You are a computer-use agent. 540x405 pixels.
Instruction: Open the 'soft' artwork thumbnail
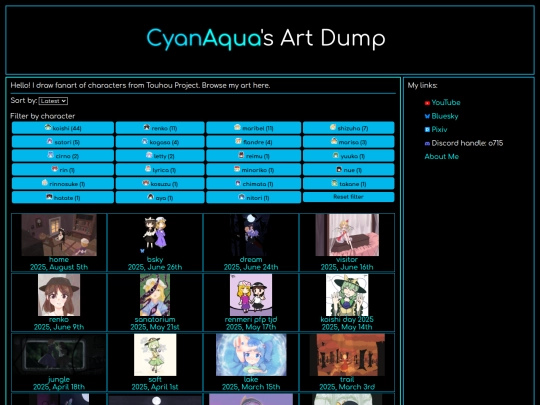coord(155,355)
